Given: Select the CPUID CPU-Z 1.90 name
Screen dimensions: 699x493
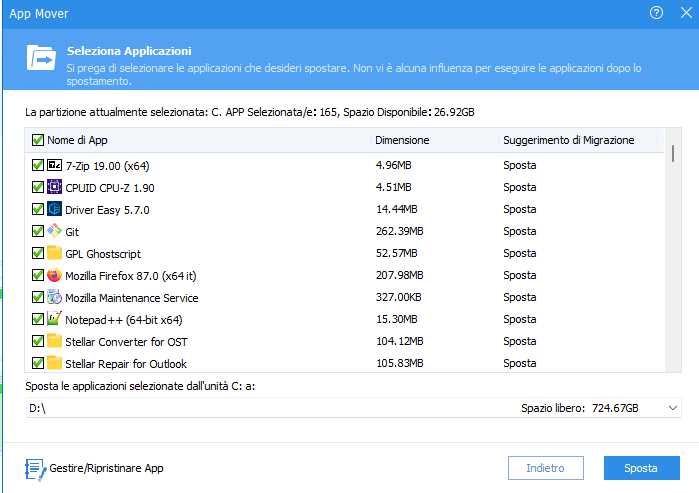Looking at the screenshot, I should coord(110,188).
